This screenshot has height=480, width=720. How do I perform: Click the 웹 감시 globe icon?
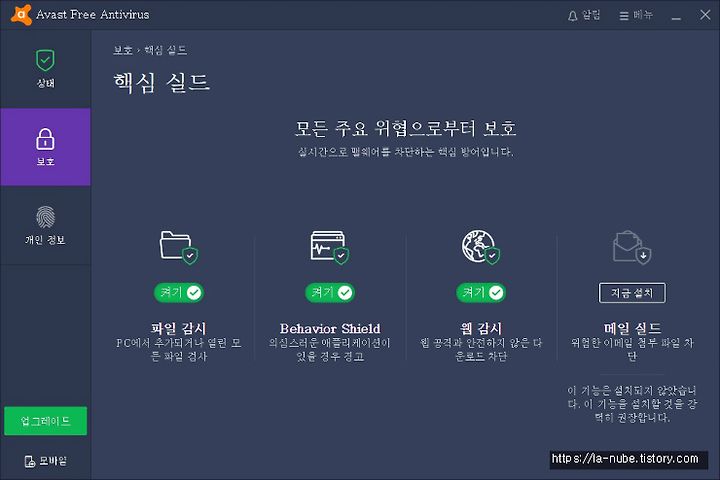[481, 248]
